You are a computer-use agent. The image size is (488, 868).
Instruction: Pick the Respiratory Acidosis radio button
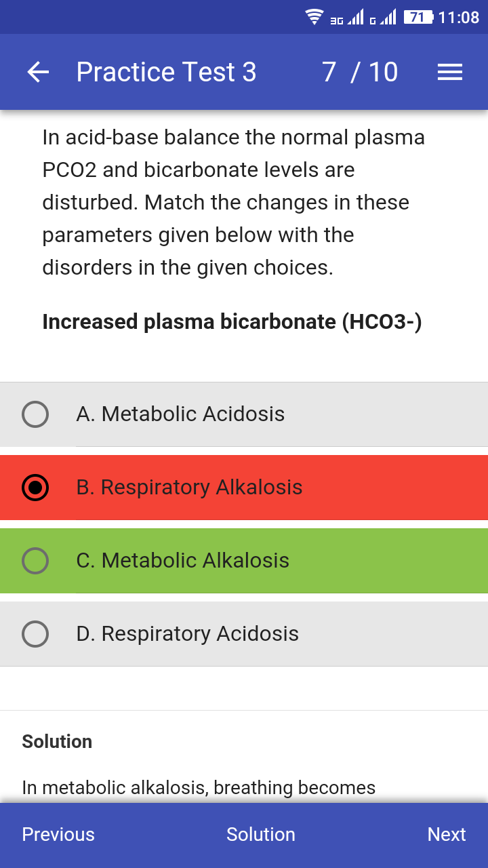click(x=35, y=633)
